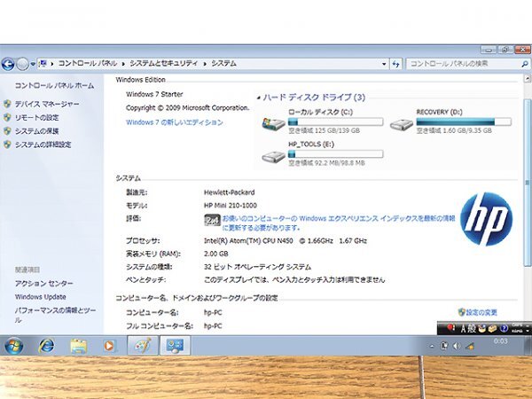Click the vertical scrollbar thumb
This screenshot has width=532, height=399.
click(x=528, y=183)
